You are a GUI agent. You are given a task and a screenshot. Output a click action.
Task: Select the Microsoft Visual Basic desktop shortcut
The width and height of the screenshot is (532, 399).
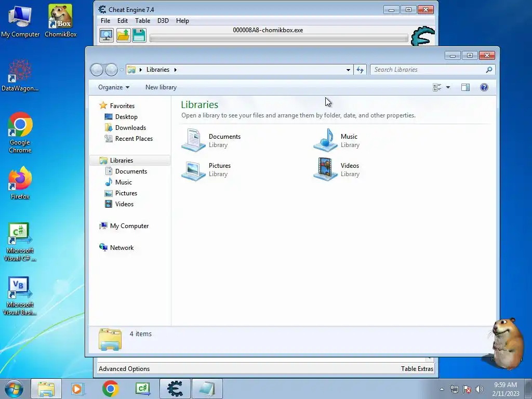[x=20, y=296]
